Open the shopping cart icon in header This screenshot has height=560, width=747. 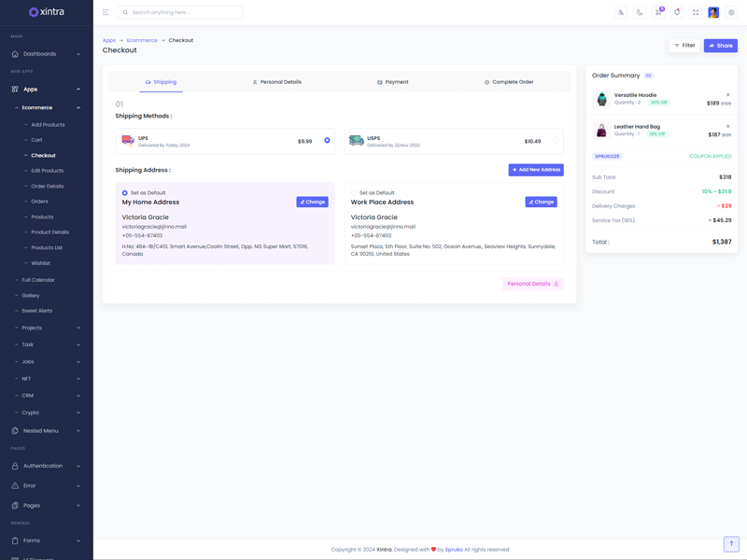coord(658,12)
